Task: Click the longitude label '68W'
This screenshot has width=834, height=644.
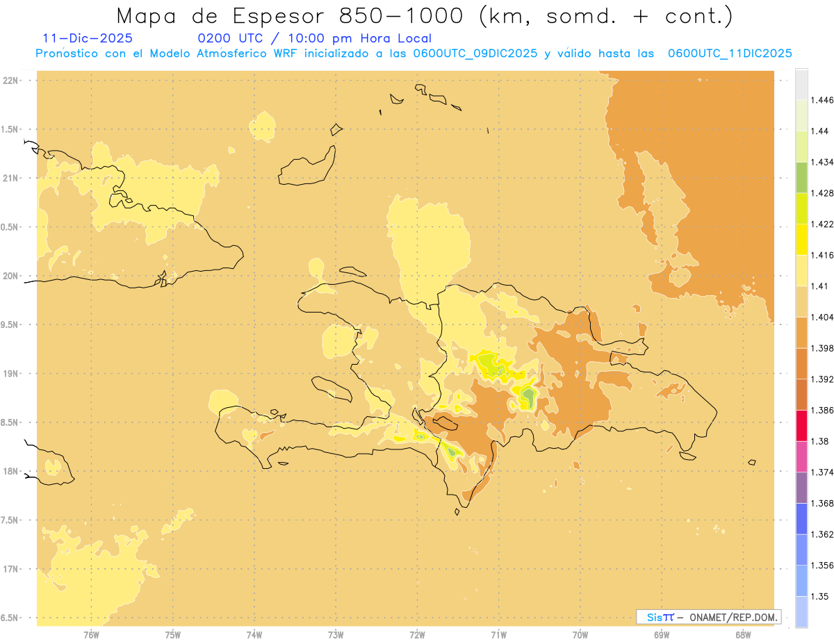Action: coord(743,635)
